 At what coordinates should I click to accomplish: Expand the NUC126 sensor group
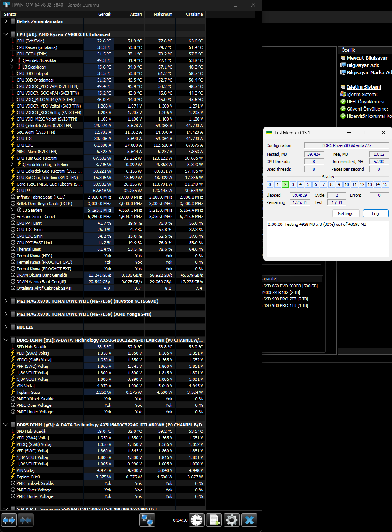[x=5, y=327]
